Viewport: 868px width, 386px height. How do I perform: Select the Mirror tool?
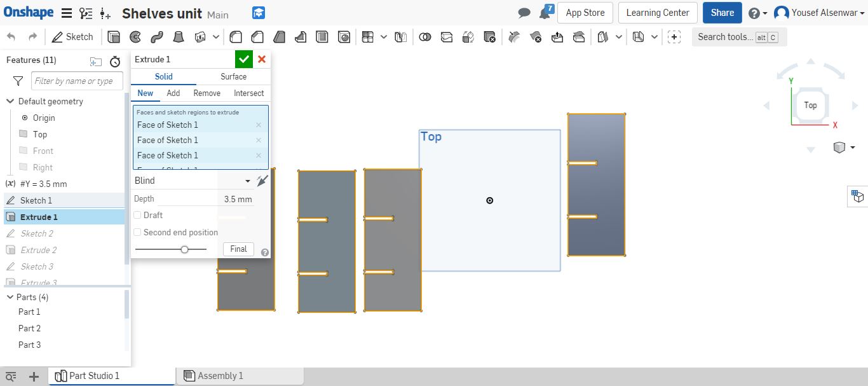[x=400, y=37]
